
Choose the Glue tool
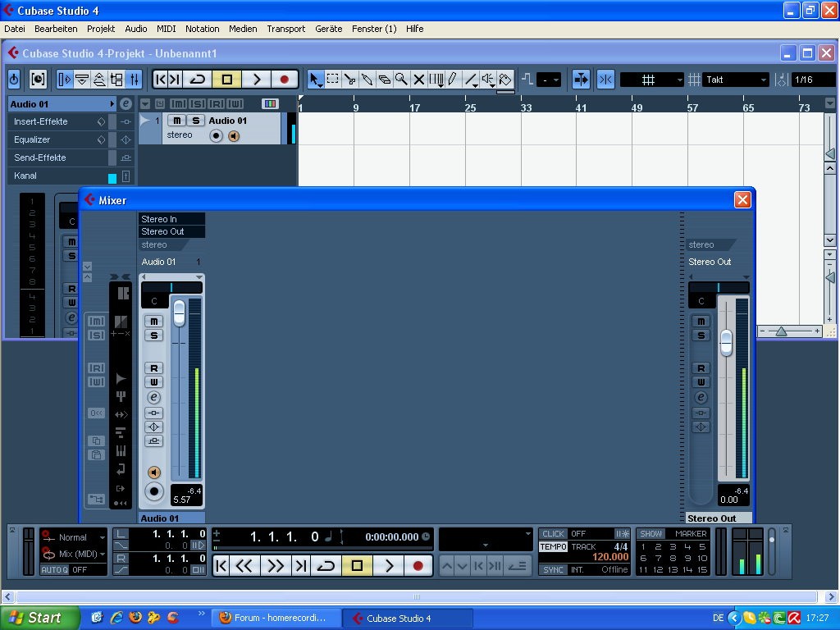367,80
